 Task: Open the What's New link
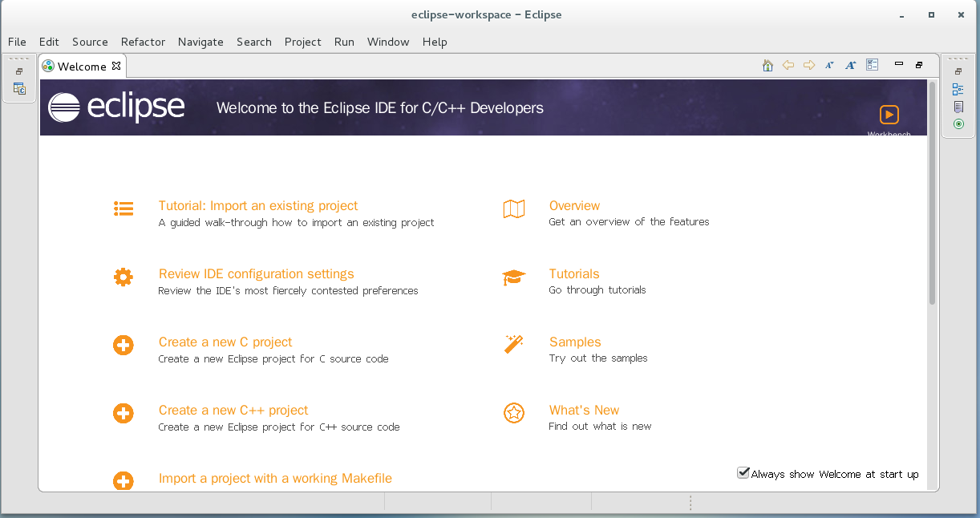click(x=584, y=411)
